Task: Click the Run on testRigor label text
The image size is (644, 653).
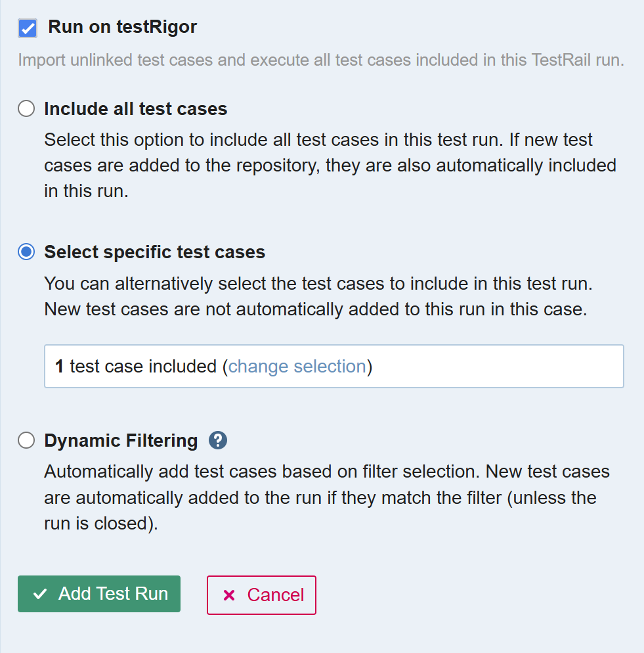Action: [x=122, y=28]
